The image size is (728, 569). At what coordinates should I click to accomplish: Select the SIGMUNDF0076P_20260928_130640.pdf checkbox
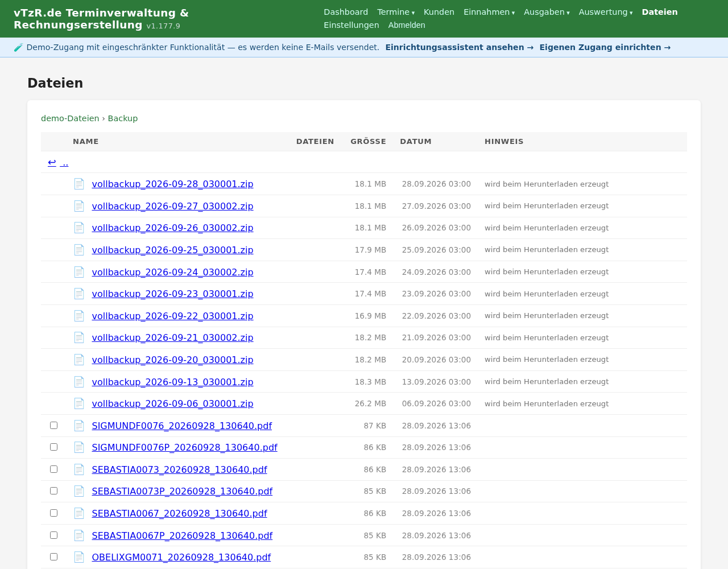click(x=54, y=447)
